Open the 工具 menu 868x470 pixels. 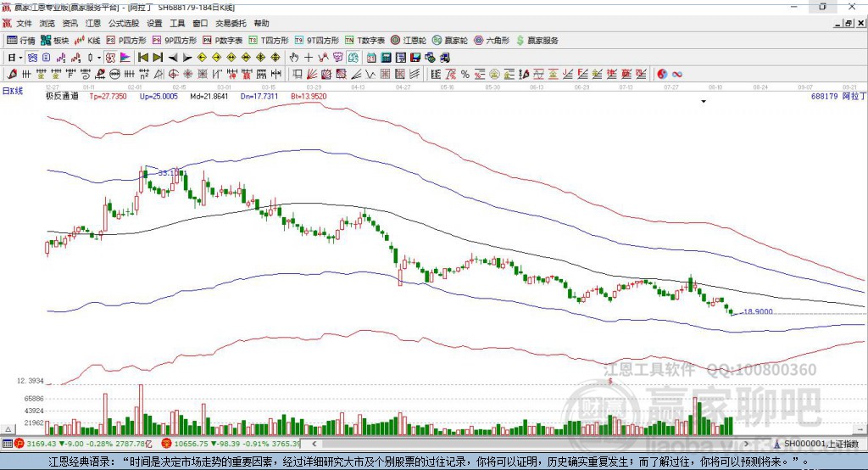click(x=177, y=23)
